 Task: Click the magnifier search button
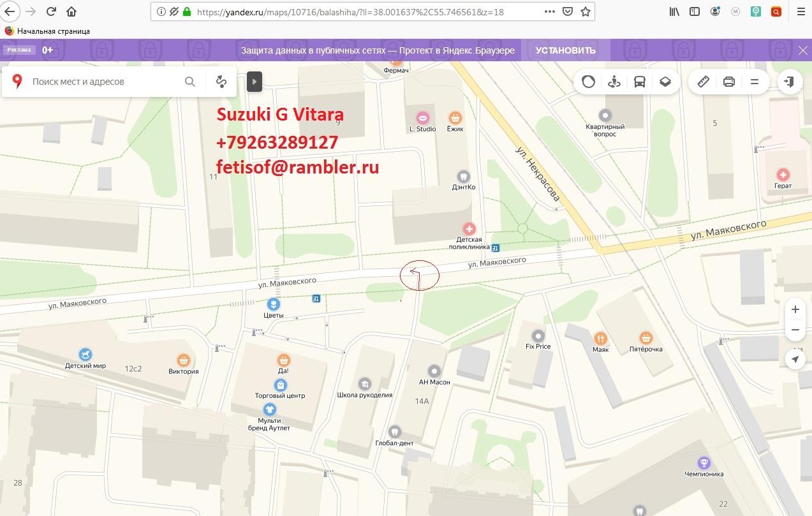tap(190, 82)
